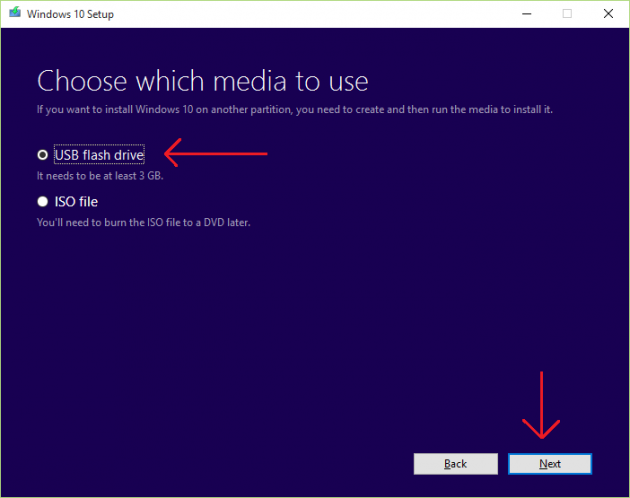Click the 'Choose which media to use' heading
This screenshot has height=498, width=630.
click(202, 81)
